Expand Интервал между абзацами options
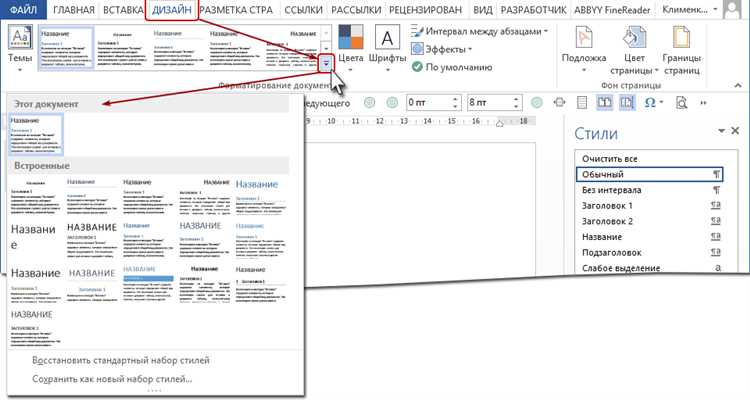Screen dimensions: 750x400 pos(479,32)
